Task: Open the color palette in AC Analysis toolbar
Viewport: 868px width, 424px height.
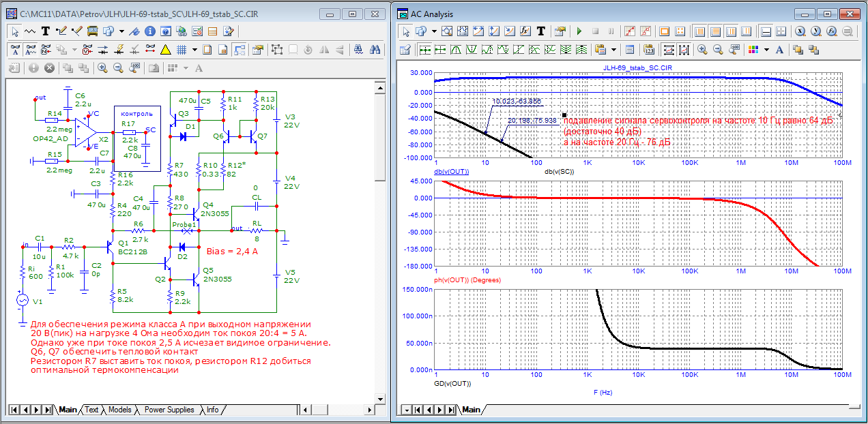Action: point(753,49)
